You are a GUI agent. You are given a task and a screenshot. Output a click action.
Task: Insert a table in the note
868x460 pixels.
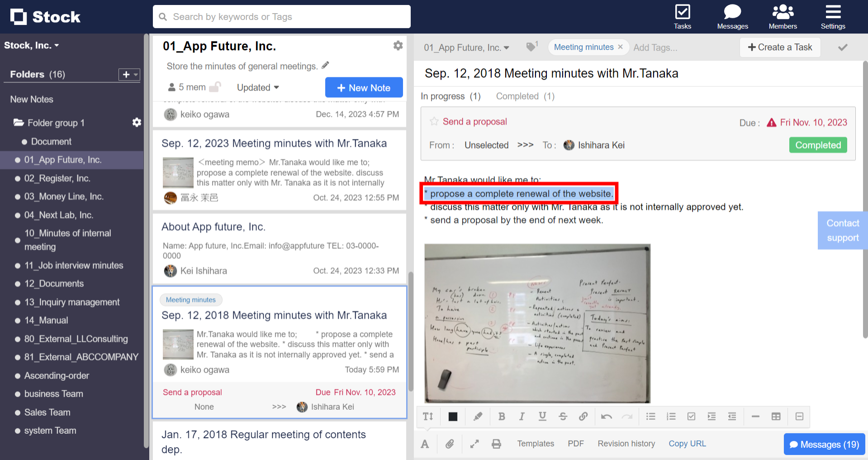pyautogui.click(x=776, y=417)
